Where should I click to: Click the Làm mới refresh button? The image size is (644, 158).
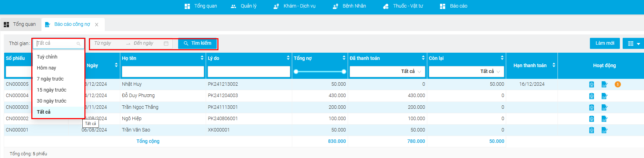605,43
